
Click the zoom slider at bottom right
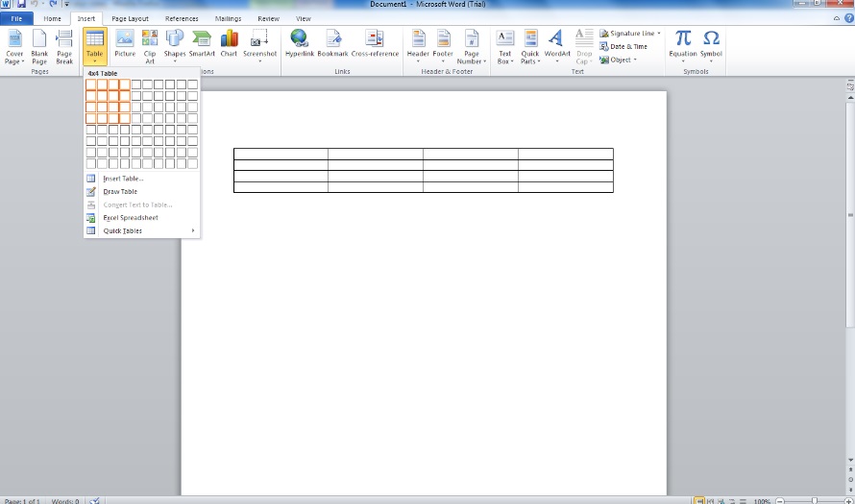tap(814, 500)
